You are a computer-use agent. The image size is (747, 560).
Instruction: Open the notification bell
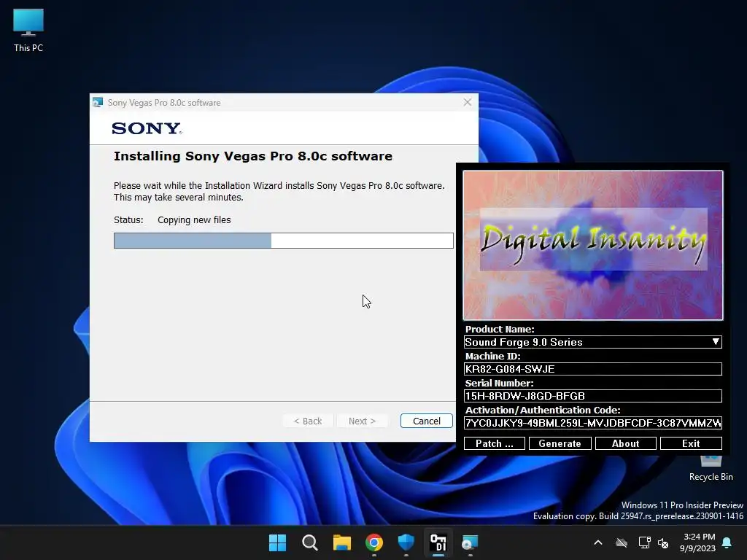tap(727, 542)
